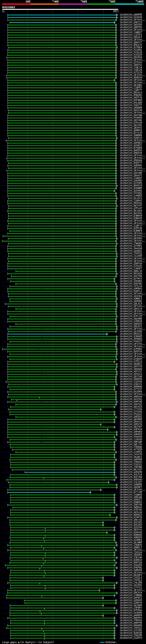This screenshot has height=644, width=146.
Task: Click the UniRef100_A9ZT78 hit name
Action: (131, 98)
